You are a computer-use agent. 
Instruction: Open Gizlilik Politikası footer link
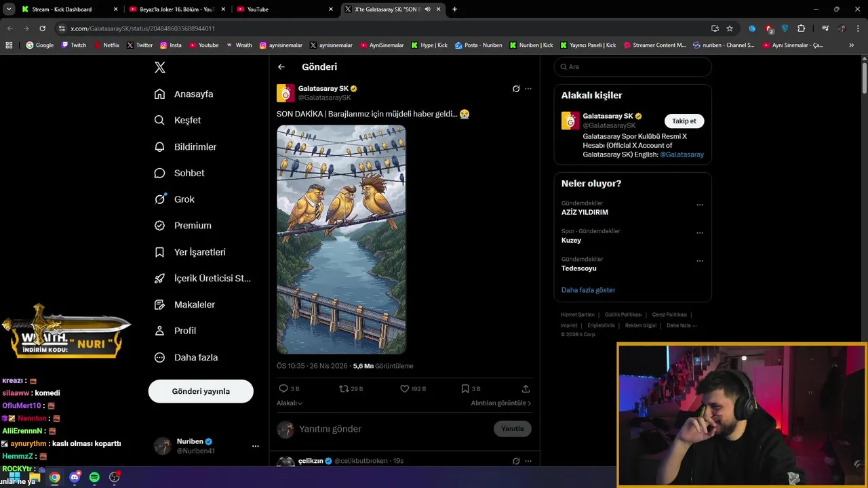click(623, 314)
